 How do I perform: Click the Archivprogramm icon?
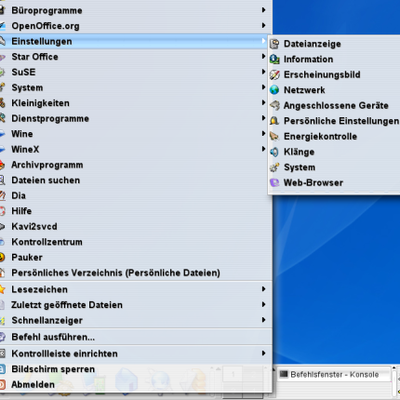pos(2,165)
